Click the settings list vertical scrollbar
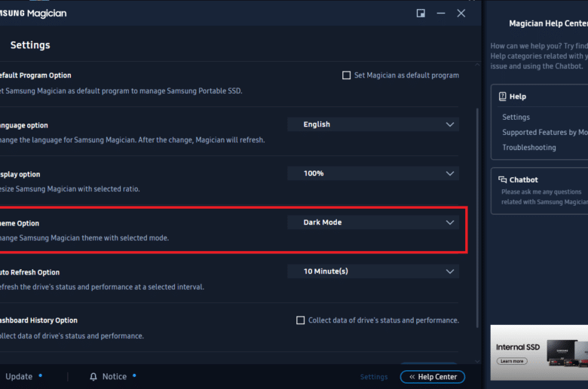 [477, 219]
